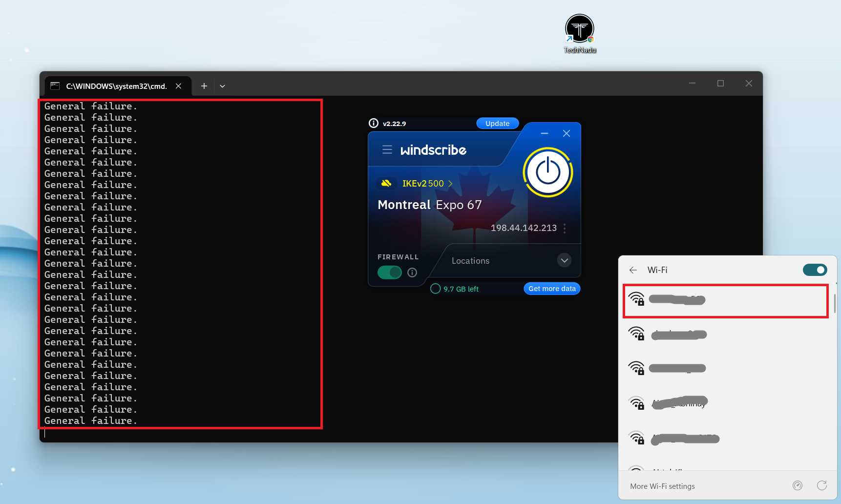Click the 9.7 GB left data indicator
The image size is (841, 504).
pos(455,289)
